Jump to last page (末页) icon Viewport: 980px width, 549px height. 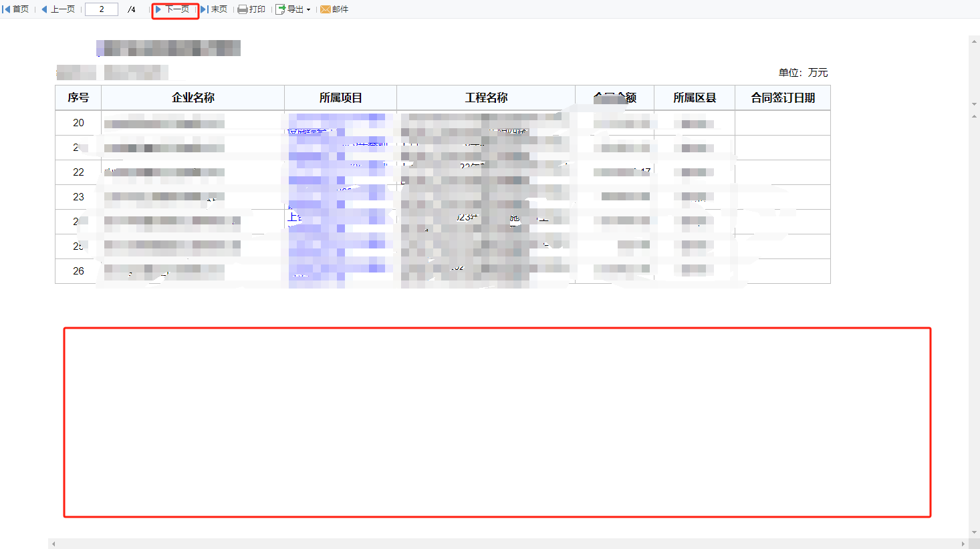[x=205, y=9]
